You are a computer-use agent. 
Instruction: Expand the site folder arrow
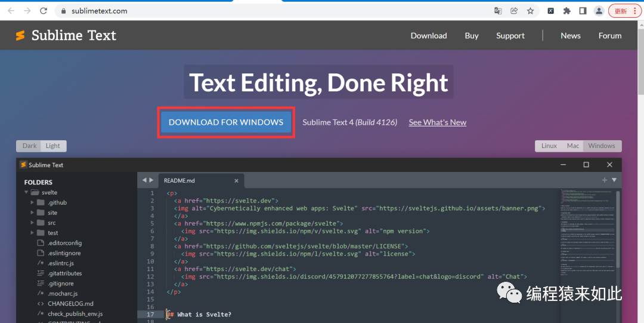point(32,213)
